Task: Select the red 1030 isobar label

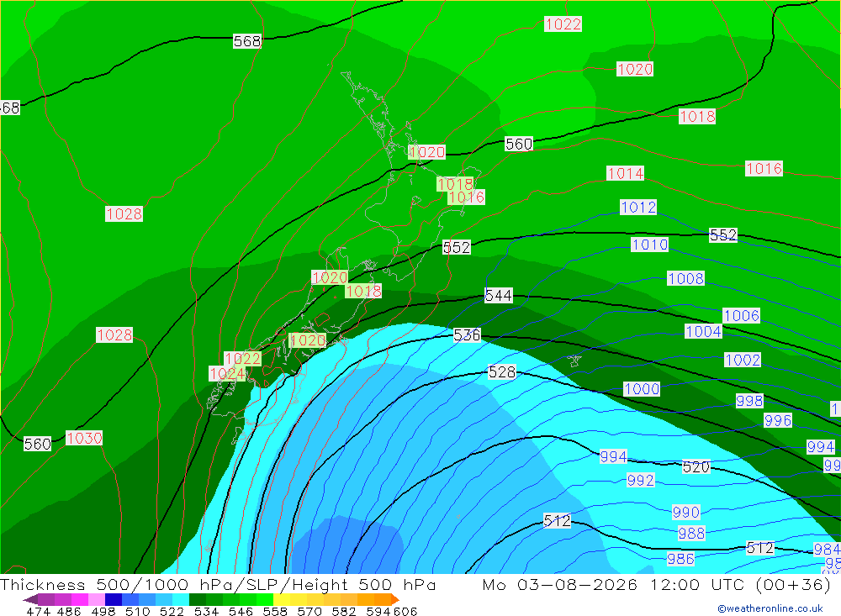Action: [x=84, y=438]
